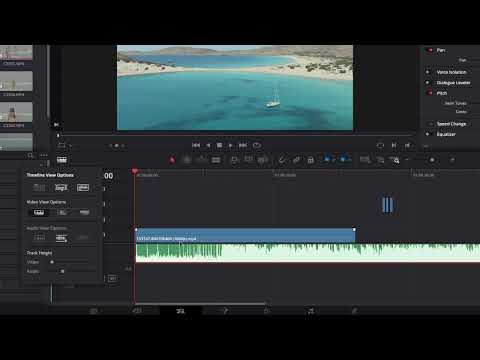
Task: Open viewer overlay tools dropdown below viewer
Action: (64, 146)
